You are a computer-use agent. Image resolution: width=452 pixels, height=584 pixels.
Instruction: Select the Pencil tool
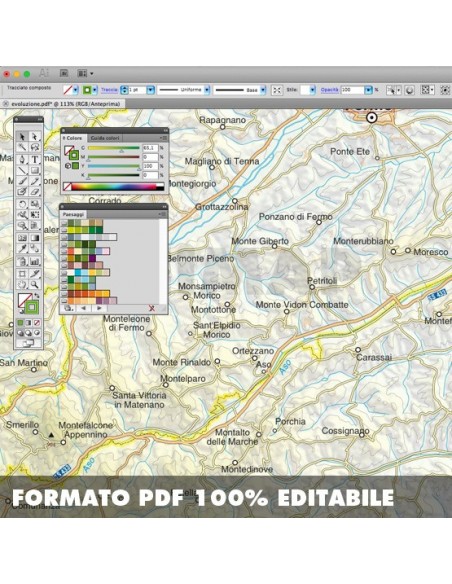point(35,181)
